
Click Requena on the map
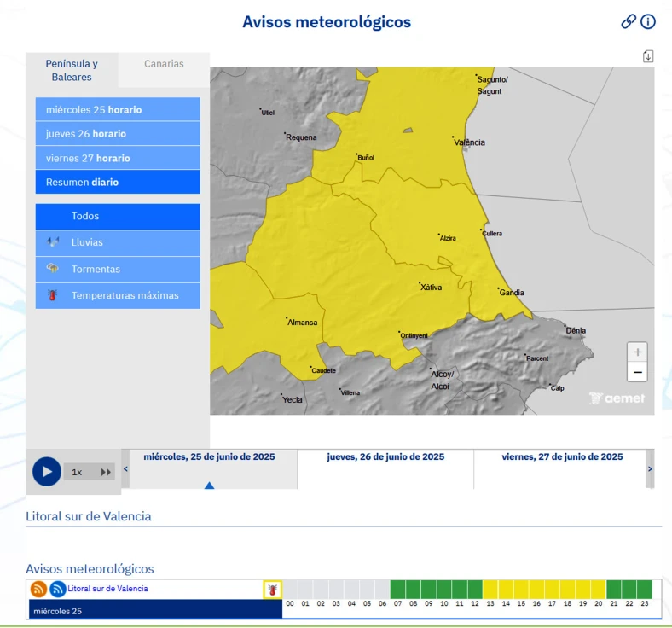tap(301, 137)
